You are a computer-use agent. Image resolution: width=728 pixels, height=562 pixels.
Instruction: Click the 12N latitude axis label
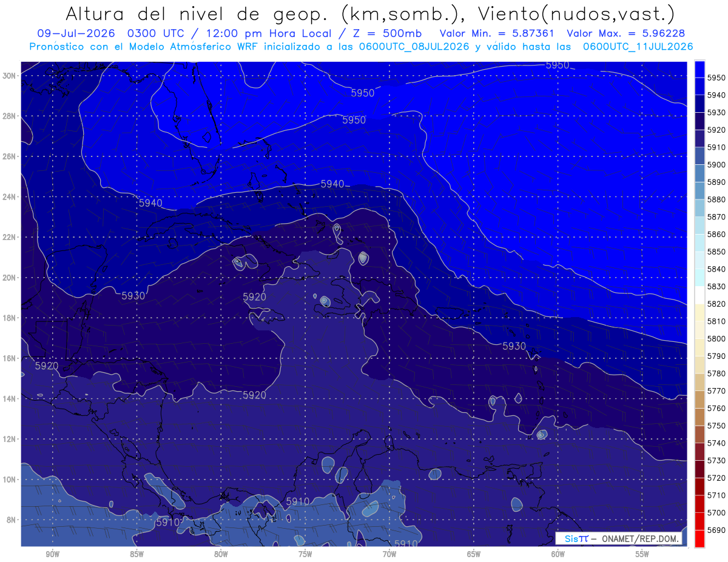coord(10,439)
